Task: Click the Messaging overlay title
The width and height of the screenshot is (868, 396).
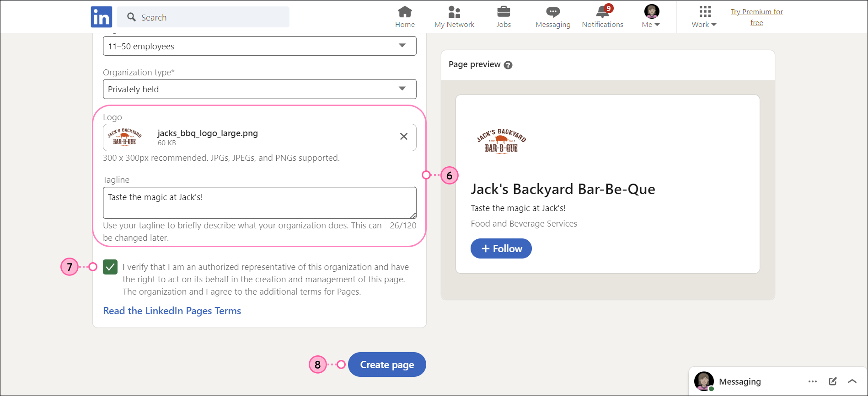Action: (740, 381)
